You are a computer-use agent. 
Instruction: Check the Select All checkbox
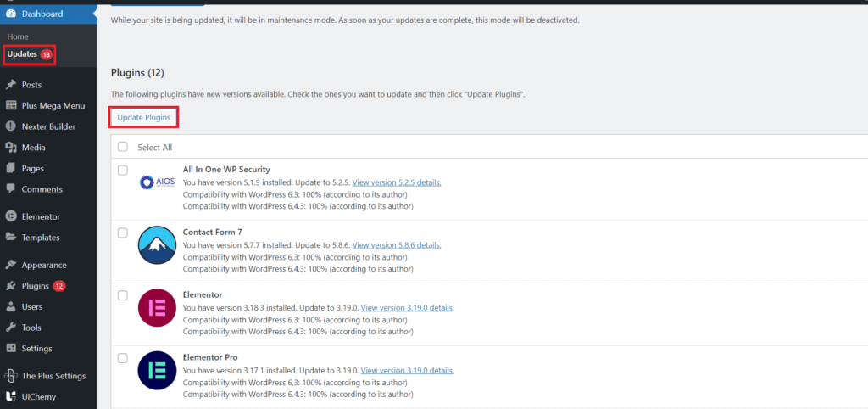coord(123,147)
